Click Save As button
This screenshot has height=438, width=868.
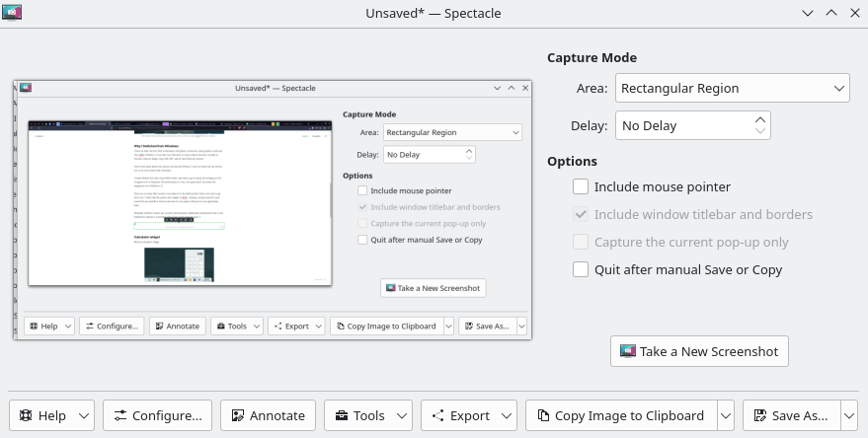pyautogui.click(x=790, y=415)
